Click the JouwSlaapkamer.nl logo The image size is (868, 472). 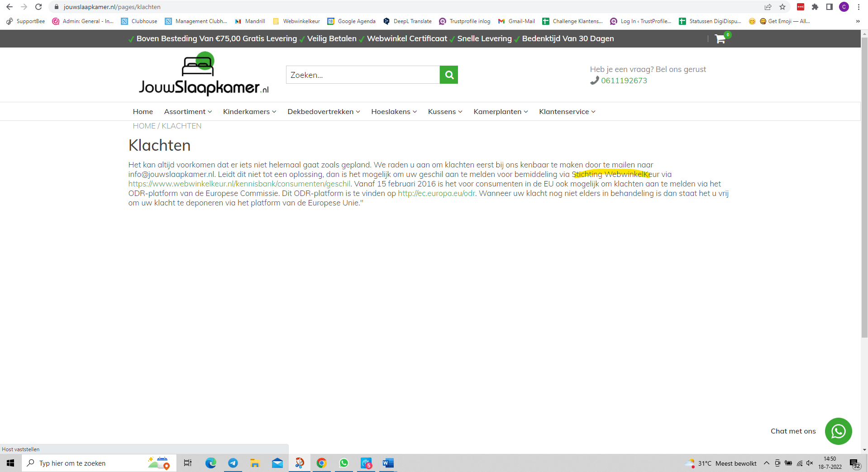tap(204, 74)
